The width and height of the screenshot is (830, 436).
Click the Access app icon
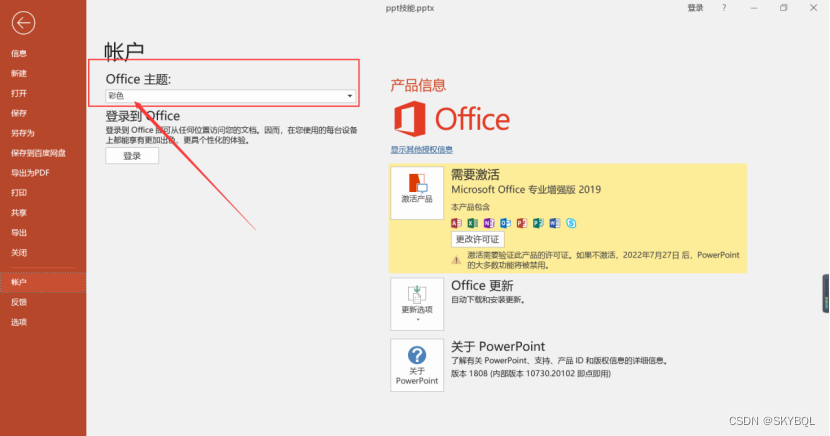click(456, 223)
